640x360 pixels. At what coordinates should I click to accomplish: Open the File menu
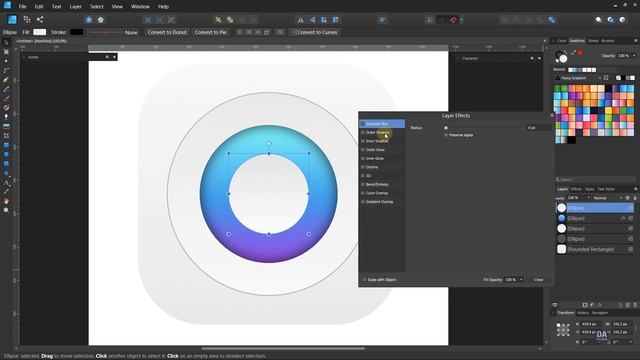pyautogui.click(x=22, y=7)
